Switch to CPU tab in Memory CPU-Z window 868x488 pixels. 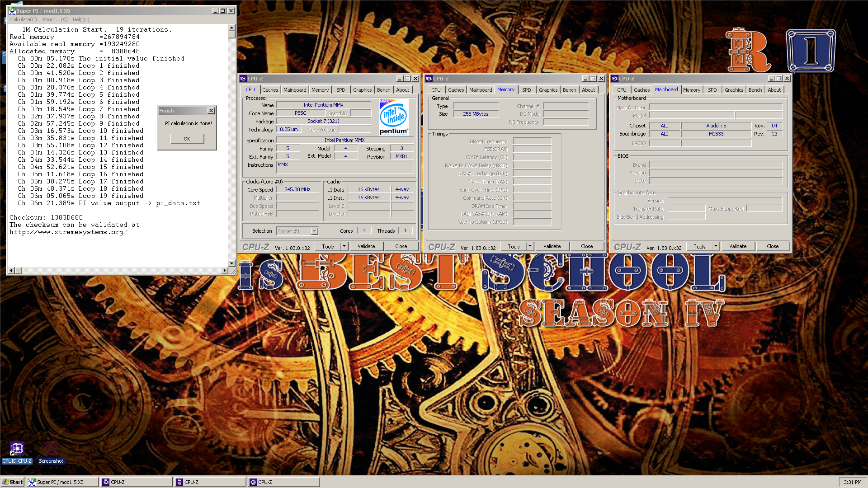click(x=436, y=90)
